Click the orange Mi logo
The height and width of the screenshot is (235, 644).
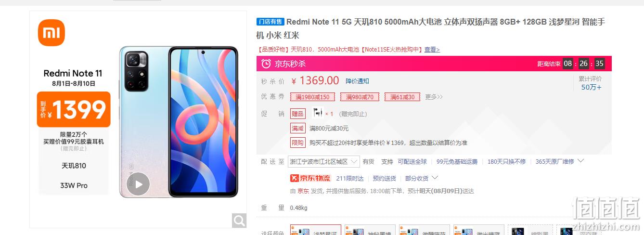pos(52,33)
